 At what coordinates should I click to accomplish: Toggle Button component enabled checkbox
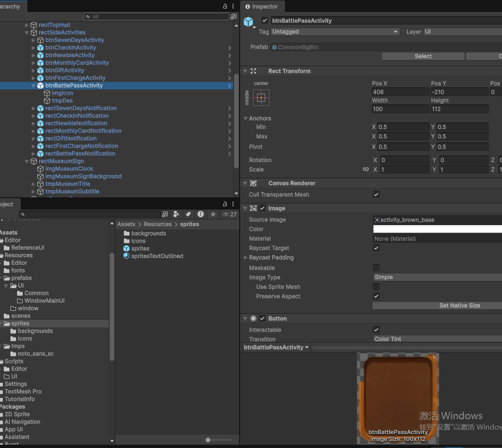[x=262, y=318]
